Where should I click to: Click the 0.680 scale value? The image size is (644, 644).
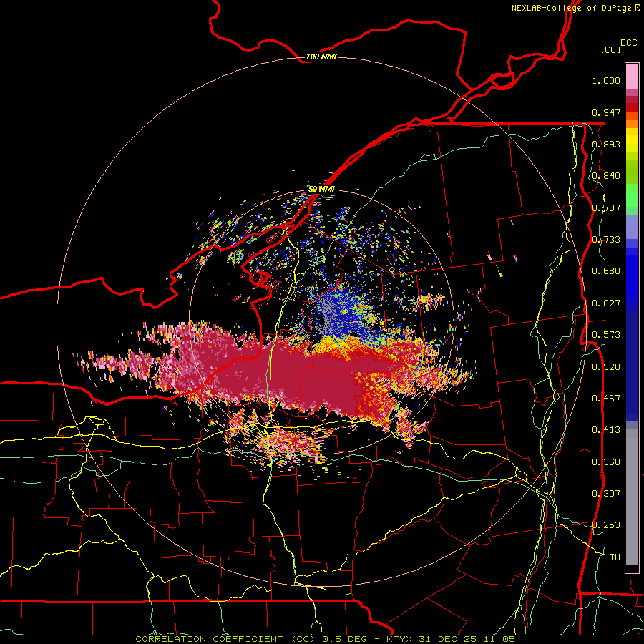click(606, 271)
